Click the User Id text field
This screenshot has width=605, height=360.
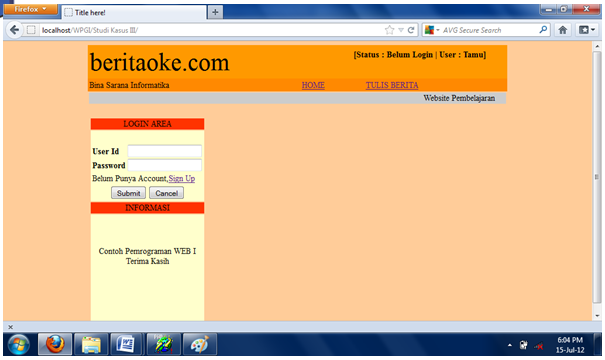click(x=165, y=151)
